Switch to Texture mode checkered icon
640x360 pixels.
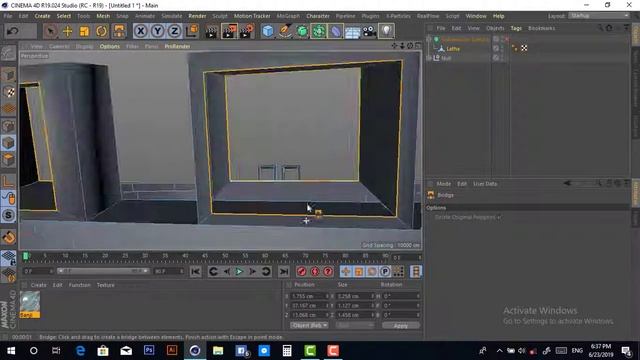[9, 92]
